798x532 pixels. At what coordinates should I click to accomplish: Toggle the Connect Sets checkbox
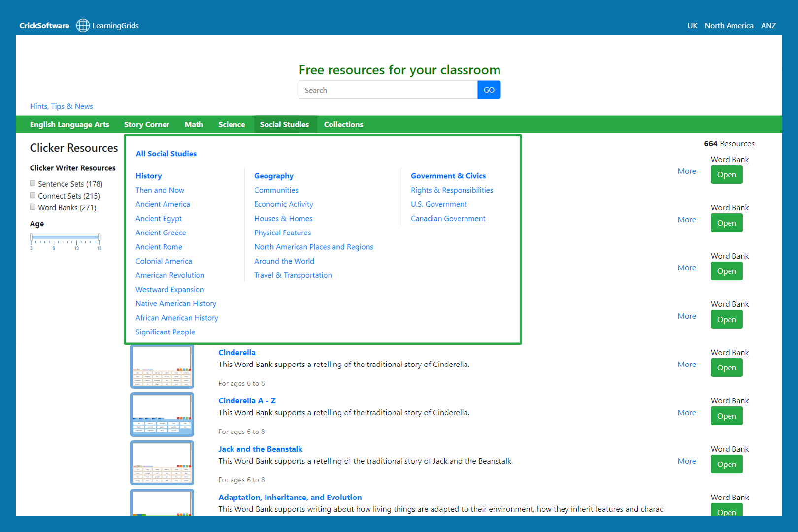33,195
